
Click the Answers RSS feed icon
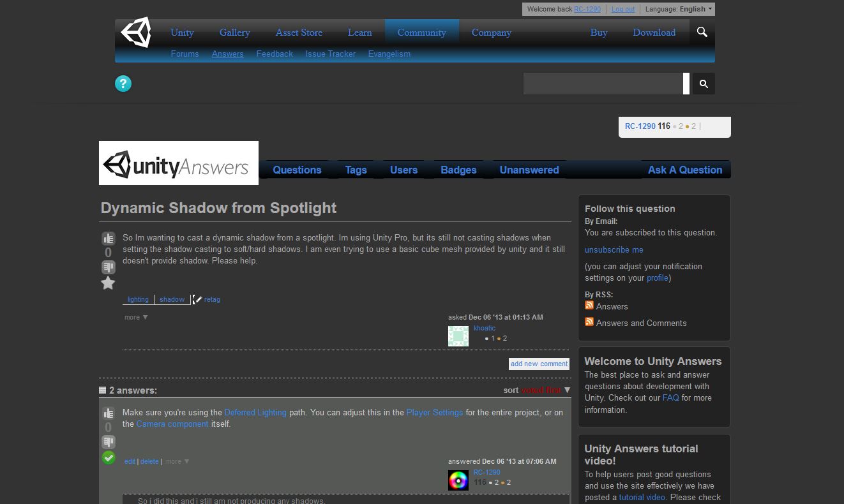coord(589,306)
